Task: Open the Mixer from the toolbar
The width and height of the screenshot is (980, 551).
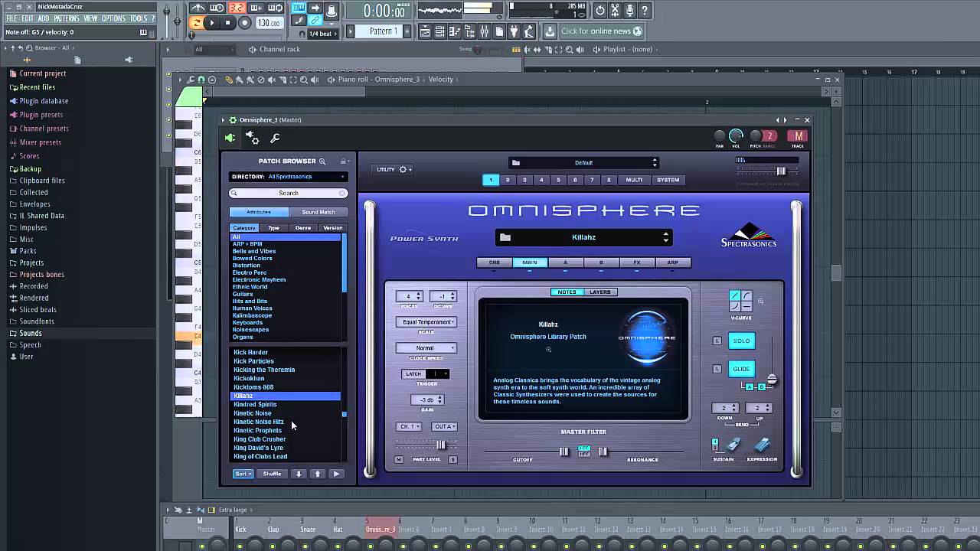Action: (485, 31)
